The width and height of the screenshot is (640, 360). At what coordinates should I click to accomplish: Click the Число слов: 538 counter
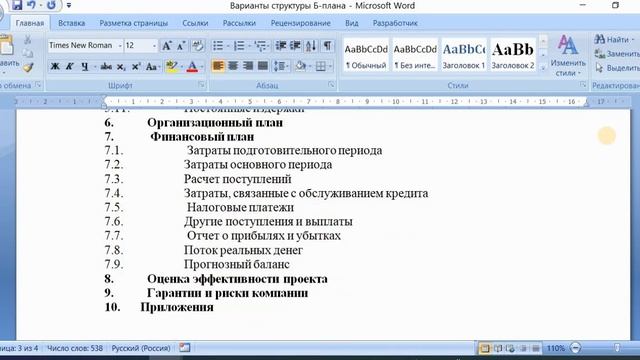(x=75, y=348)
